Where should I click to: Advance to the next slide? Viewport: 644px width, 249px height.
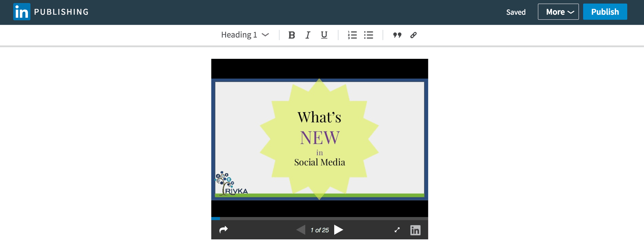click(338, 230)
